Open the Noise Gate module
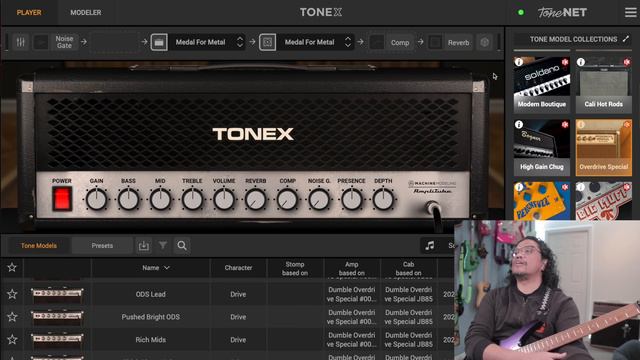 coord(64,42)
